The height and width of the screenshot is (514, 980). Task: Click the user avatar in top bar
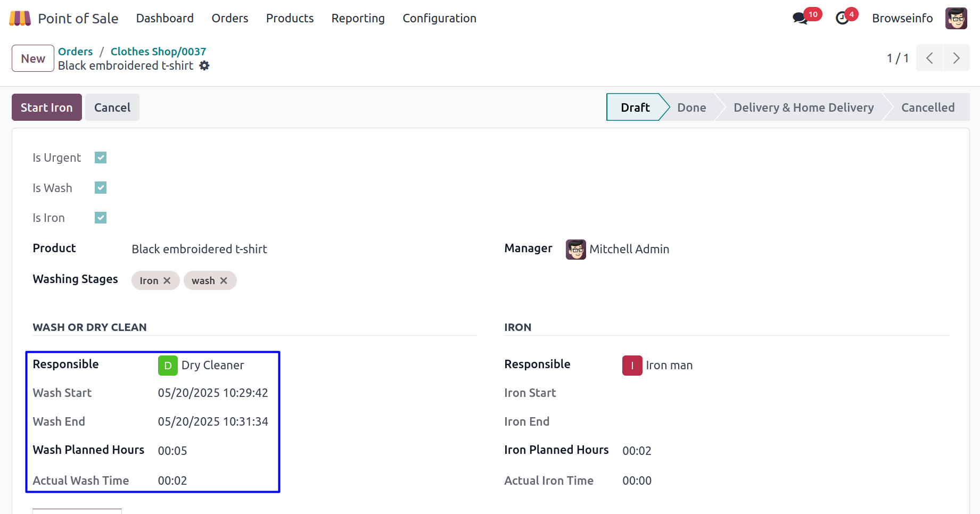956,19
